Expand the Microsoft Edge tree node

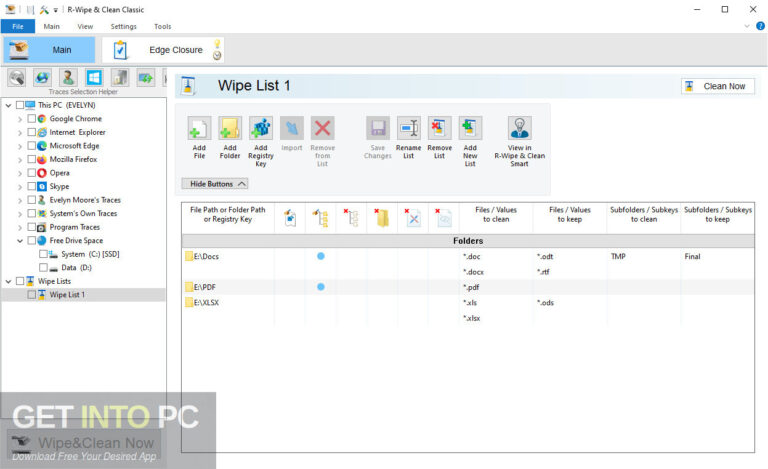[20, 146]
